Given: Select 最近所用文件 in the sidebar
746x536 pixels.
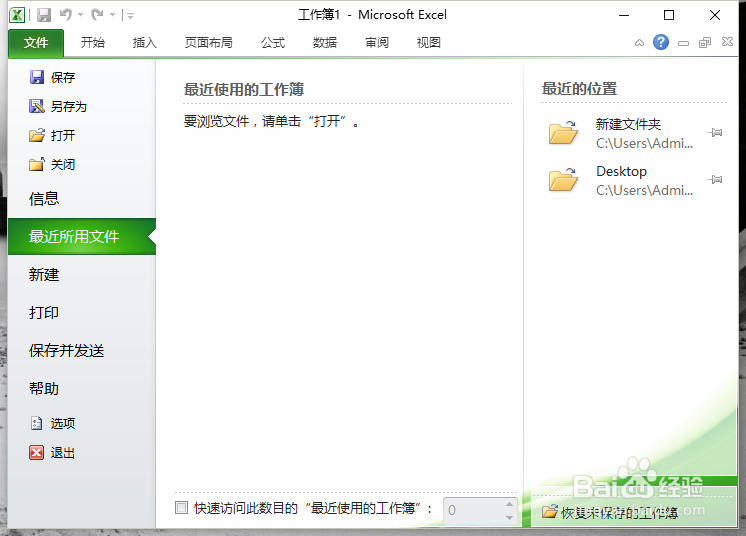Looking at the screenshot, I should tap(82, 236).
